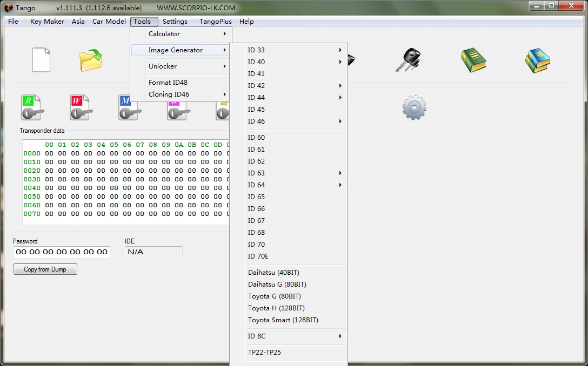Click the magenta key document icon
The width and height of the screenshot is (588, 366).
178,111
